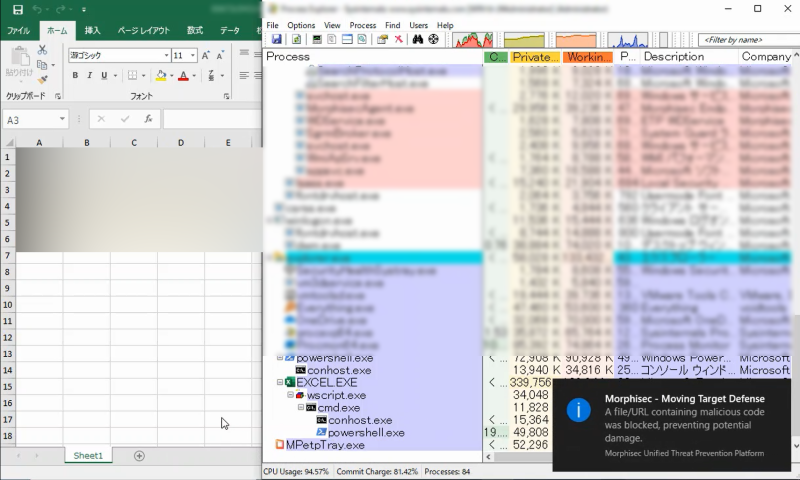800x480 pixels.
Task: Select the Sheet1 worksheet tab
Action: click(x=88, y=456)
